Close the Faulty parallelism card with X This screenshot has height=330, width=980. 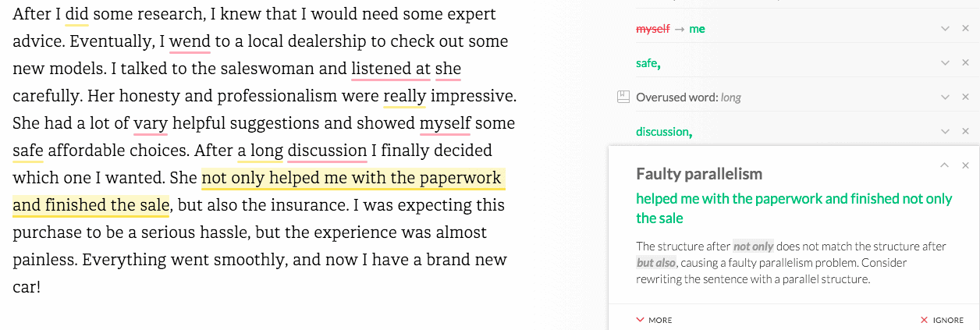click(965, 165)
